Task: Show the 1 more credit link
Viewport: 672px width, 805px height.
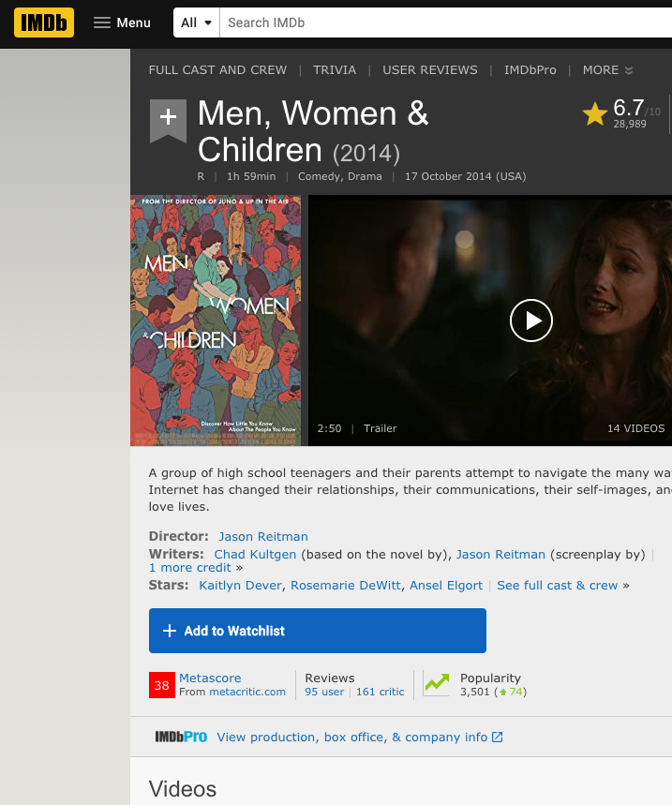Action: tap(190, 568)
